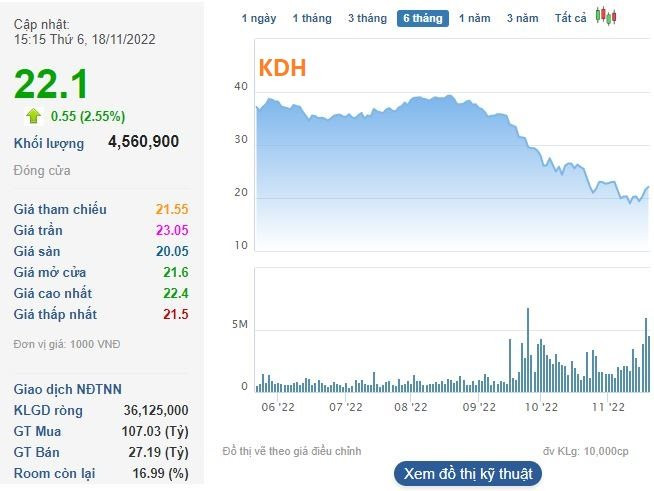Display Tất cả full history range
The height and width of the screenshot is (491, 654).
571,18
